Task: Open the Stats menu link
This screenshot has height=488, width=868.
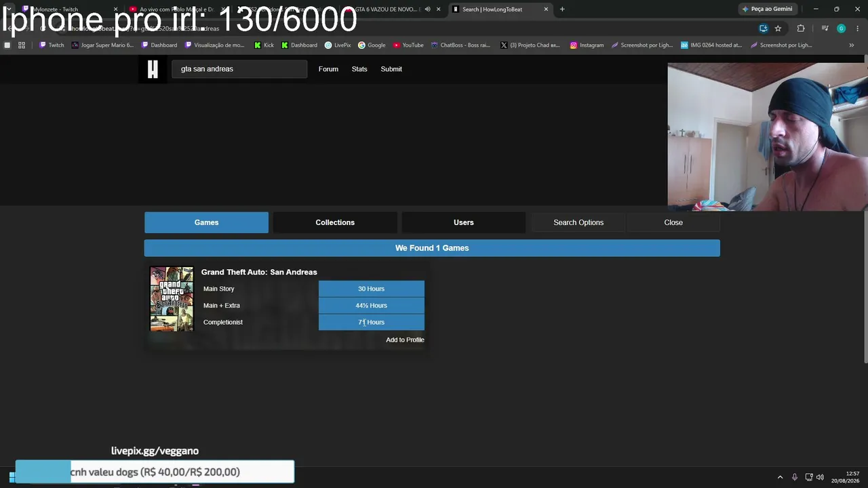Action: (359, 69)
